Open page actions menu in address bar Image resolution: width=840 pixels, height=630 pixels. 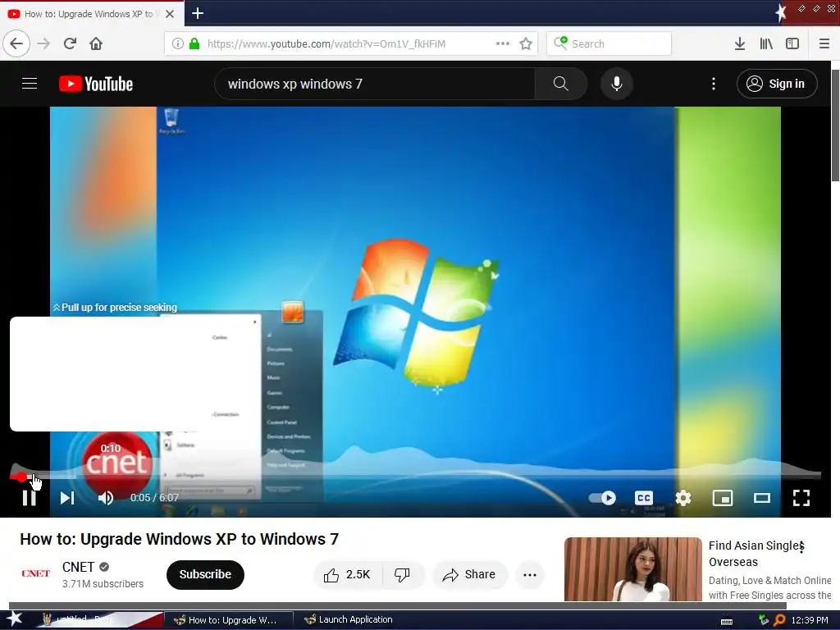click(503, 43)
